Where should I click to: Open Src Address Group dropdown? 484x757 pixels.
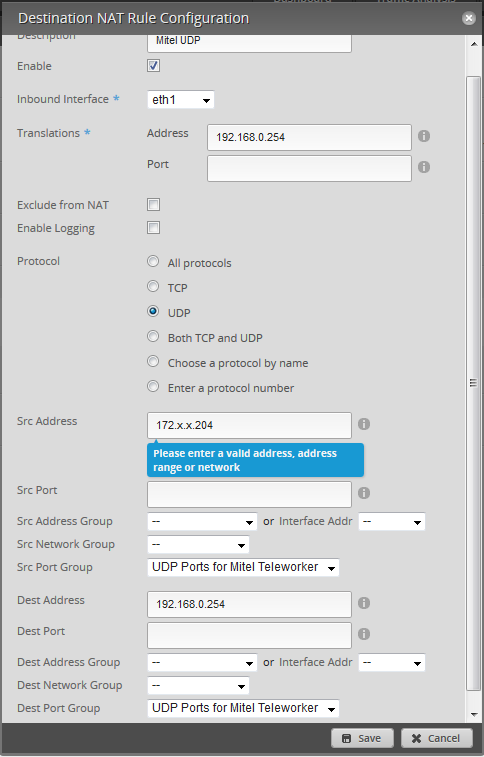pyautogui.click(x=202, y=521)
